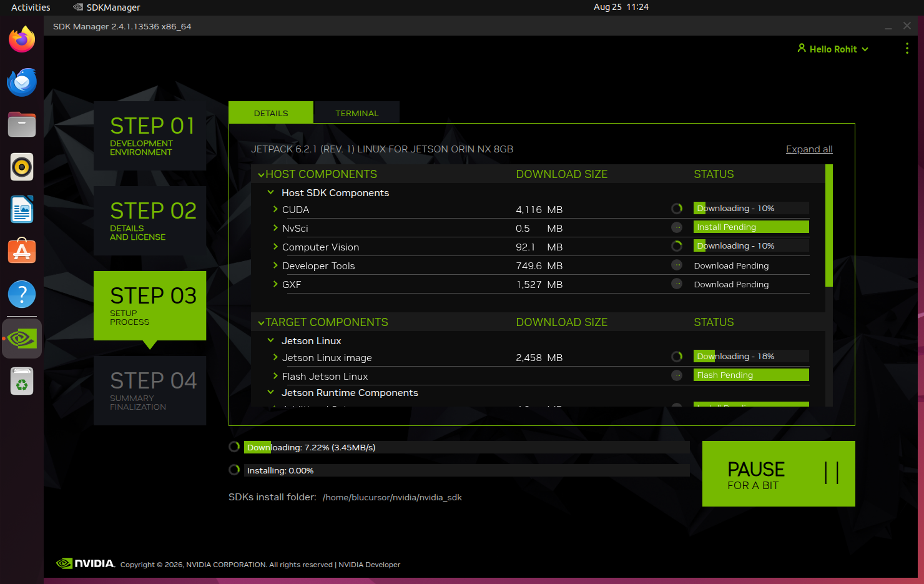Launch Thunderbird mail from the dock
The height and width of the screenshot is (584, 924).
click(22, 82)
